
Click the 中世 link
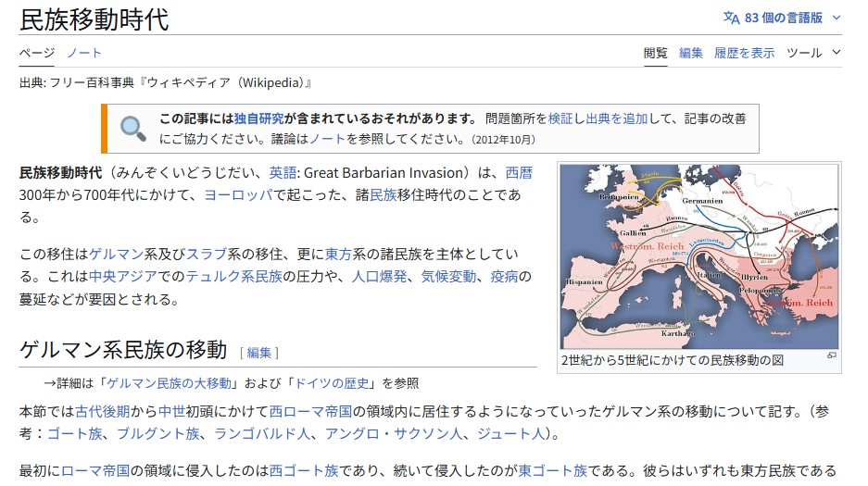pos(171,411)
